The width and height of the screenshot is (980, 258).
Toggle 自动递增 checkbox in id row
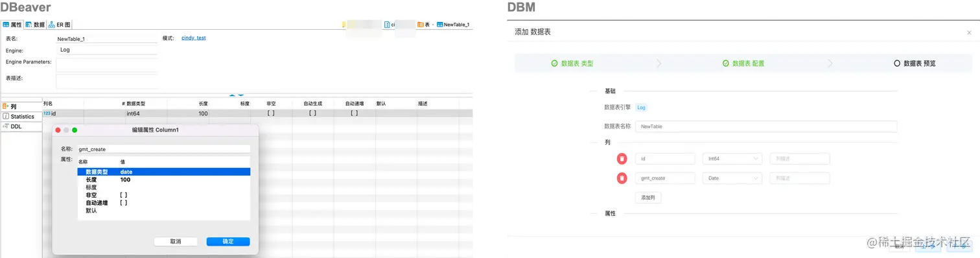[x=354, y=113]
